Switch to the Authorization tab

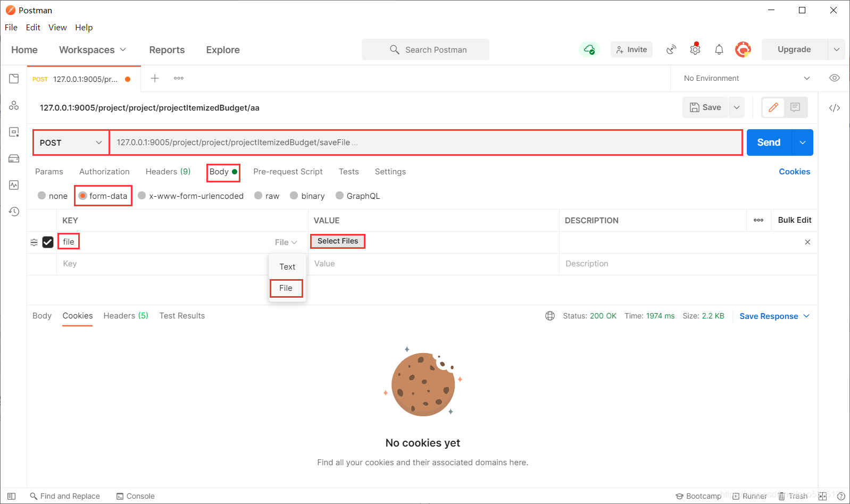[x=104, y=171]
